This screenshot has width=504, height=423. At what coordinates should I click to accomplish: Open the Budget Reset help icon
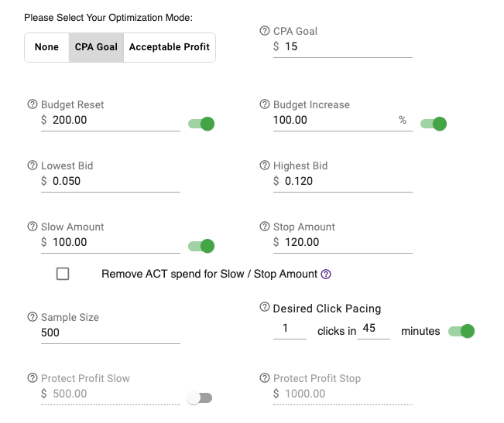33,104
